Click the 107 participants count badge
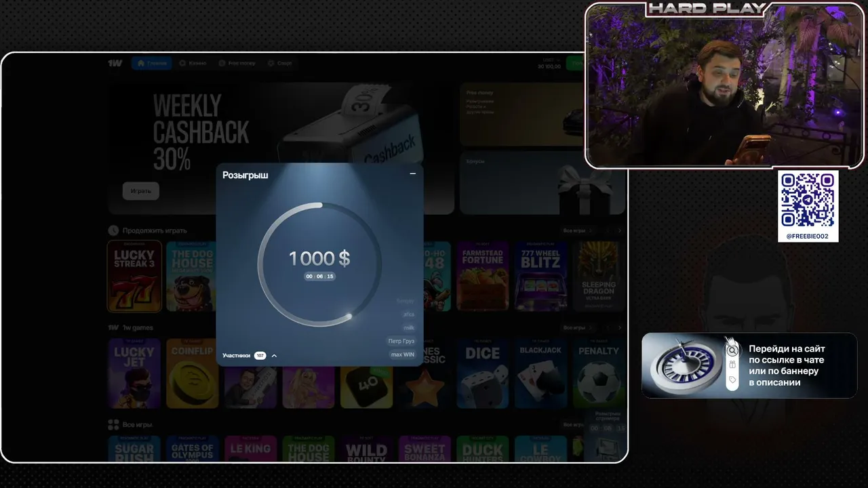 pos(260,355)
